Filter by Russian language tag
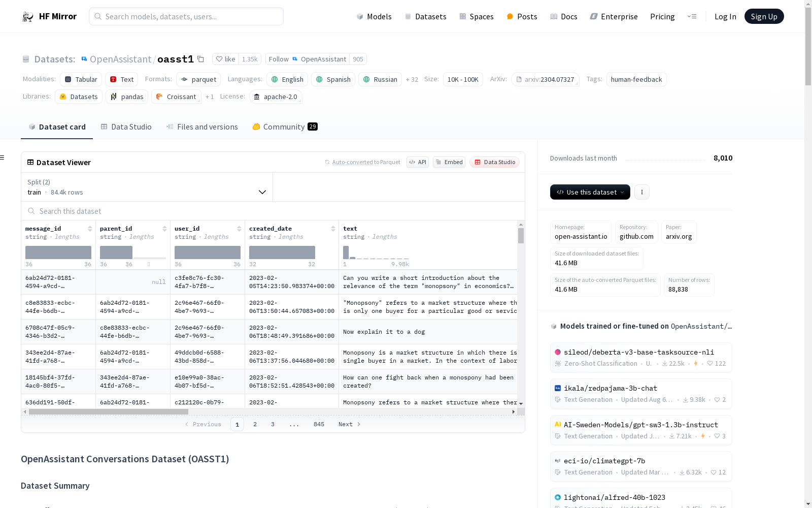812x508 pixels. click(380, 79)
